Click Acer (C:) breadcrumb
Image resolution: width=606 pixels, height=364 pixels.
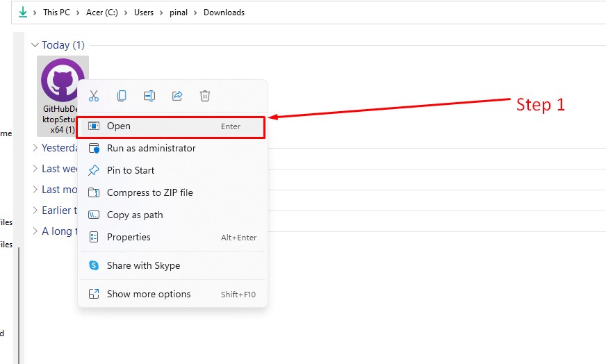(102, 13)
